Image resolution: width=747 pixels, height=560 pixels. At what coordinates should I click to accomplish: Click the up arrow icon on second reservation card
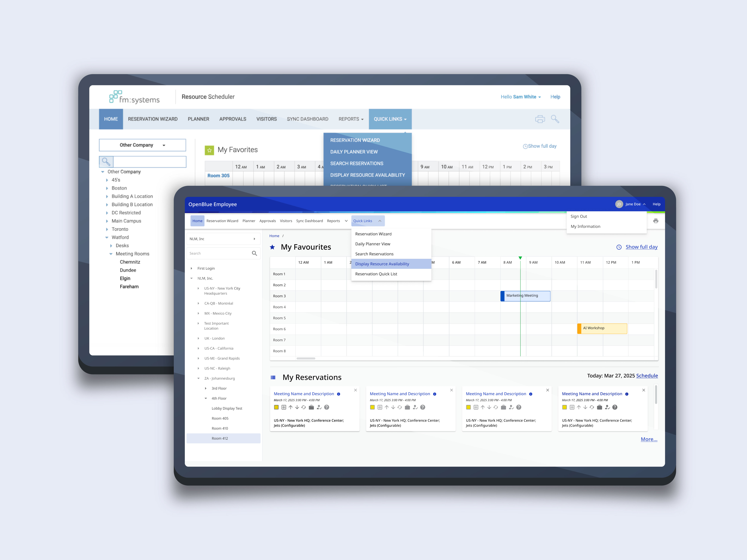click(x=387, y=407)
